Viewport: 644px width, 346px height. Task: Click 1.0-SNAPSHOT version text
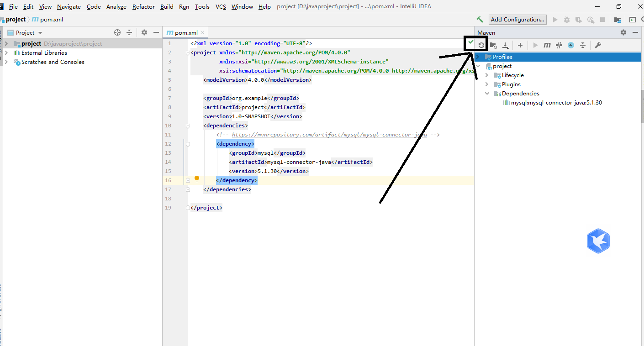[251, 116]
